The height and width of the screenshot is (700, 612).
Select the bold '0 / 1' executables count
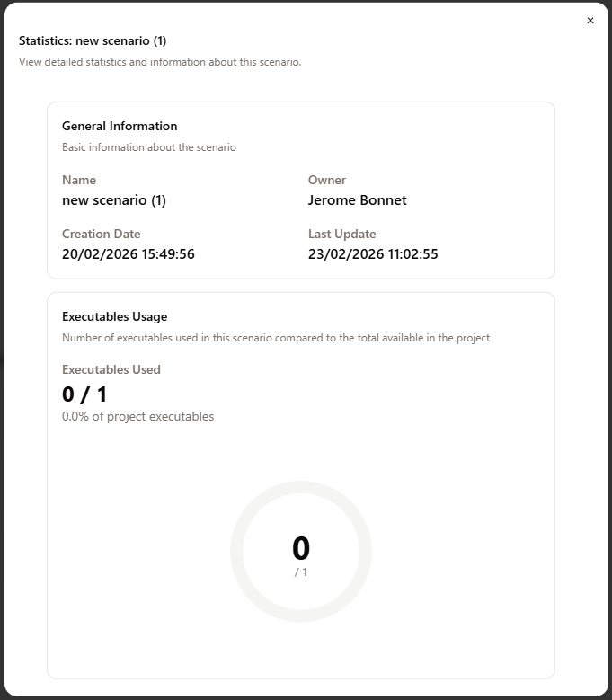click(84, 394)
